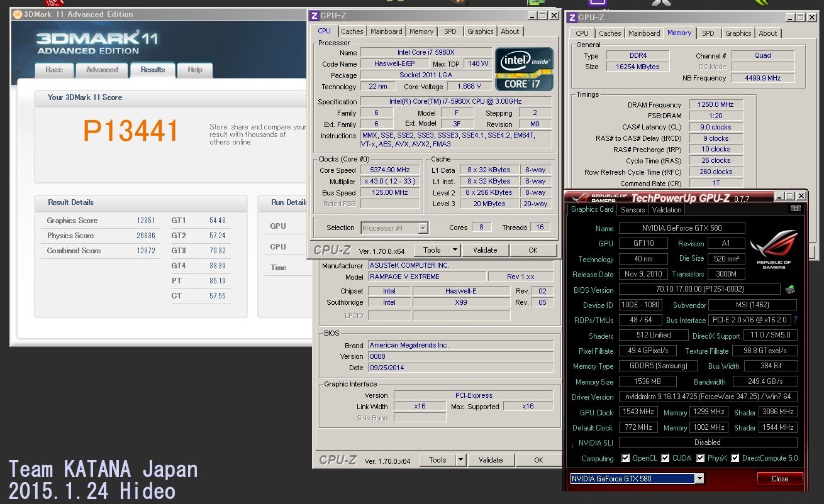The width and height of the screenshot is (824, 504).
Task: Click the Bus Speed 125.00 MHz field
Action: [391, 193]
